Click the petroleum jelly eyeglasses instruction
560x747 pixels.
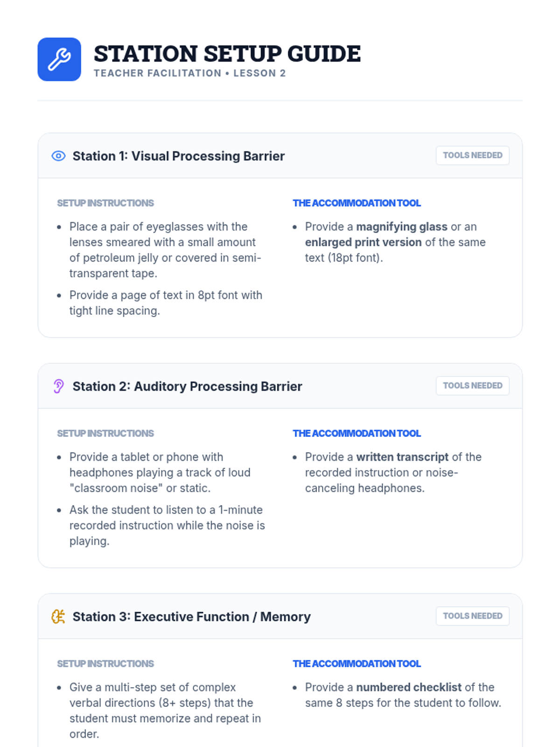click(x=165, y=250)
